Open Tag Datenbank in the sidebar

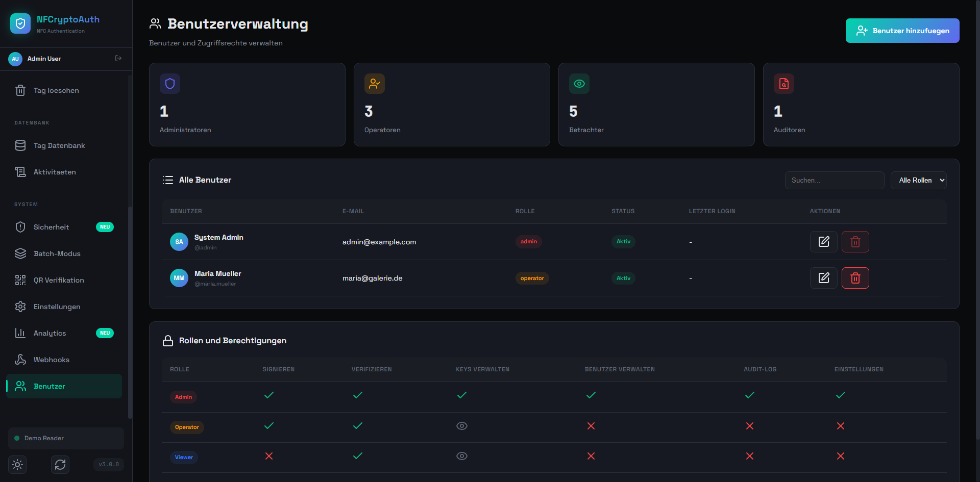59,146
